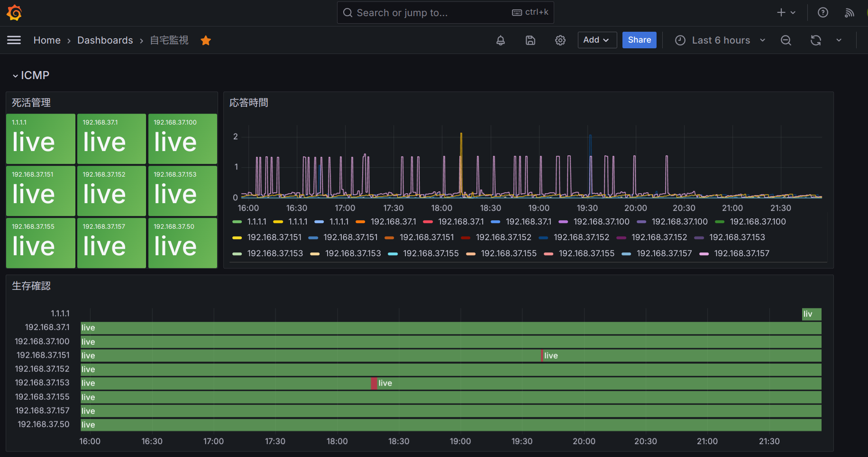The image size is (868, 457).
Task: Toggle the green 1.1.1.1 legend series
Action: (257, 222)
